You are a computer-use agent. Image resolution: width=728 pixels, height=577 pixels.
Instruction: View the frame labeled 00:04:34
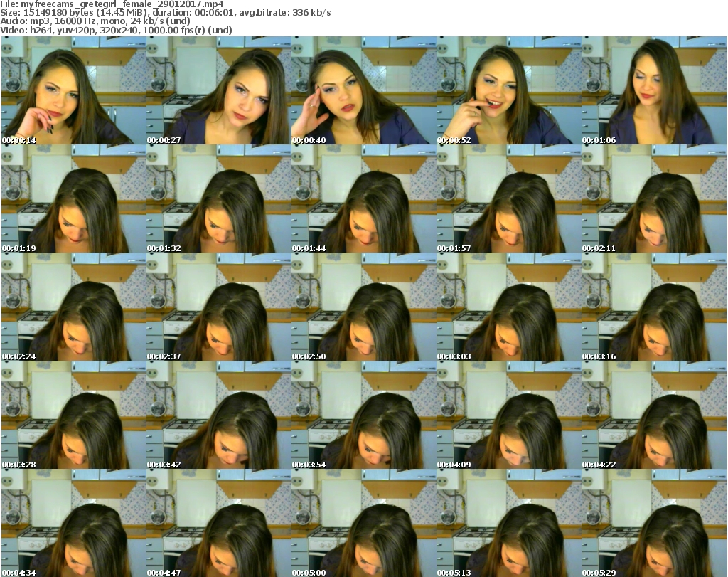point(74,523)
